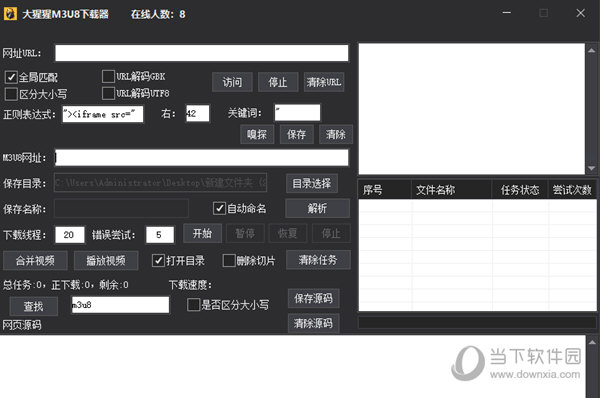600x398 pixels.
Task: Click the progress bar under the task table
Action: point(477,323)
